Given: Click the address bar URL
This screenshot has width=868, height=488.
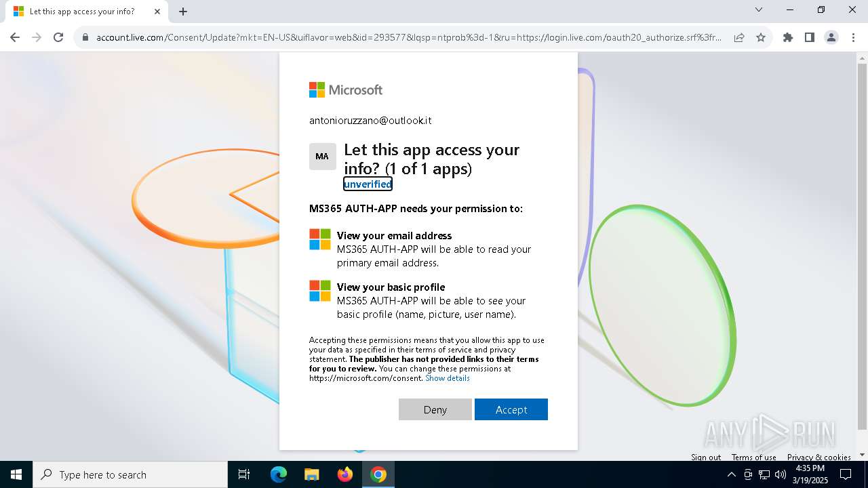Looking at the screenshot, I should 409,38.
